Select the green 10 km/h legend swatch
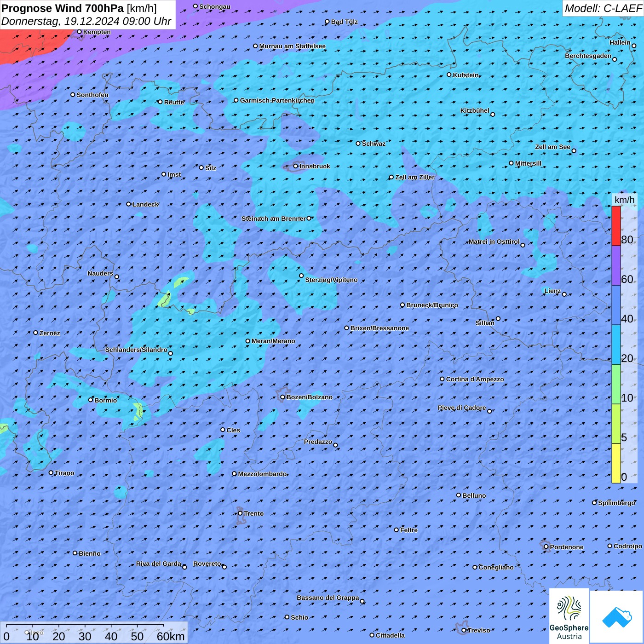Viewport: 644px width, 644px height. click(616, 384)
